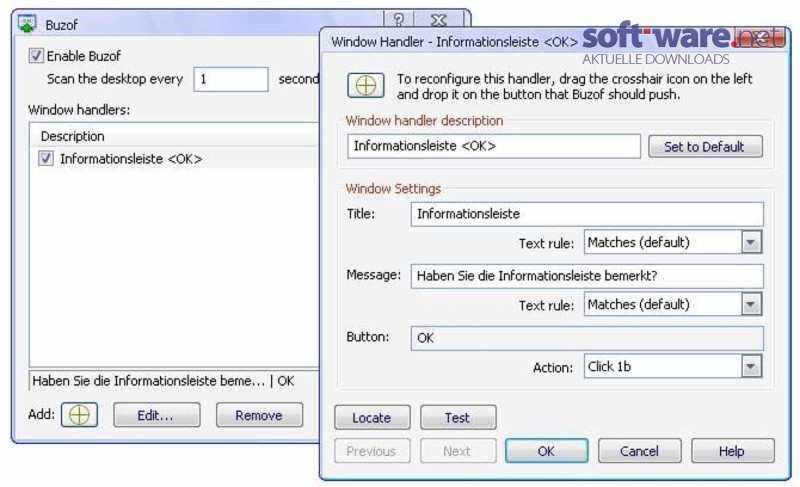Click the 'Window handlers:' label
Image resolution: width=800 pixels, height=487 pixels.
tap(79, 110)
